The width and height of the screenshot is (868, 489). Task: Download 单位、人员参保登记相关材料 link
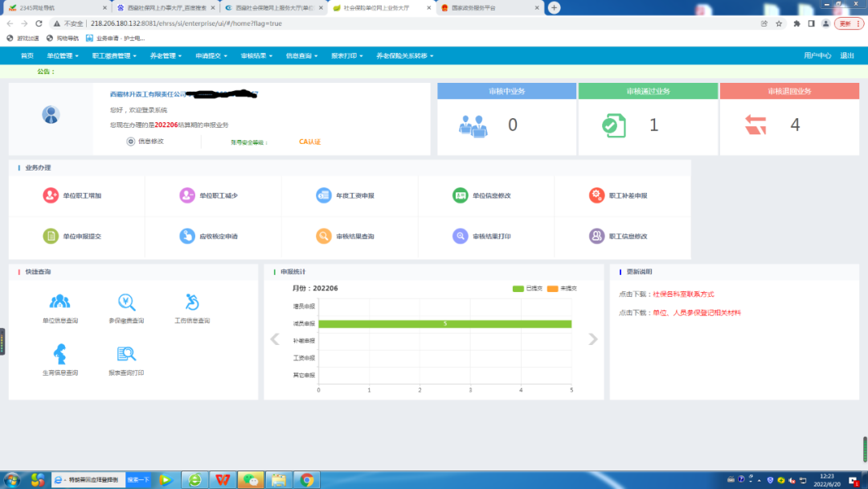696,313
